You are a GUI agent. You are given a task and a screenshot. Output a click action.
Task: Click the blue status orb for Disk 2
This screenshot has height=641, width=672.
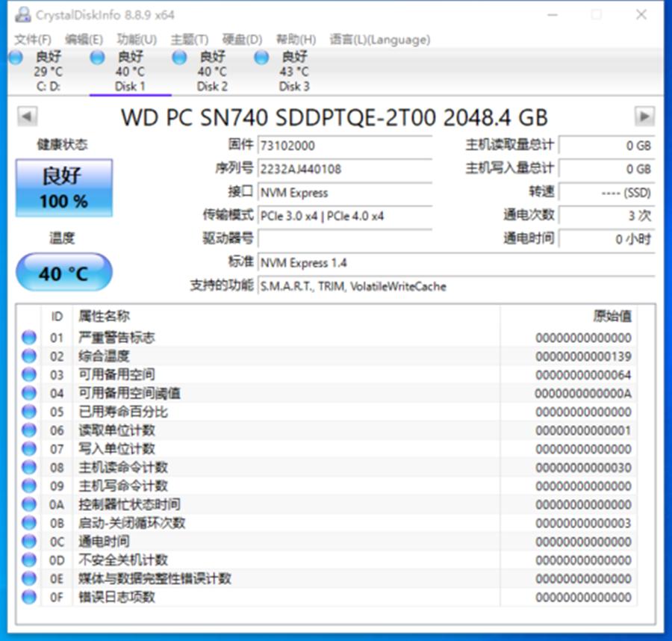(x=179, y=58)
